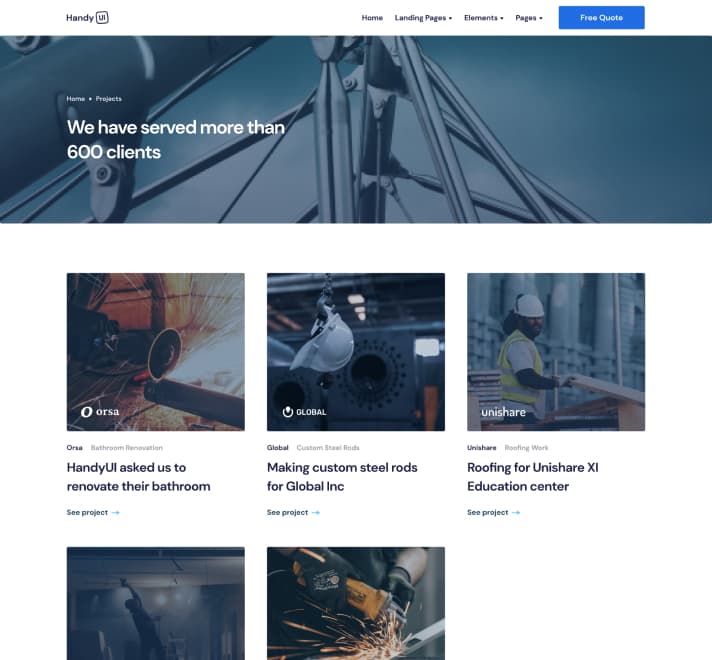The image size is (712, 660).
Task: Click arrow icon beside Unishare's See project
Action: (516, 513)
